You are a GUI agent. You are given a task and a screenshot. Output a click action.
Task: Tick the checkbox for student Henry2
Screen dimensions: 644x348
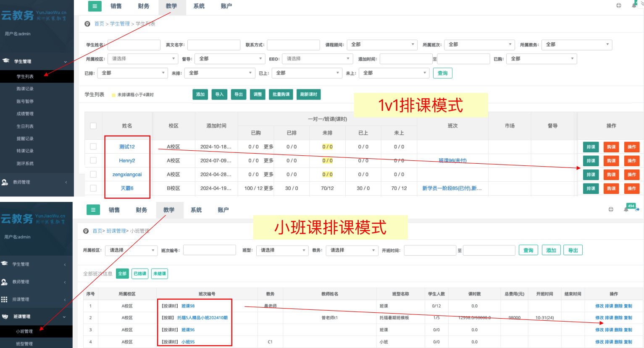(93, 160)
